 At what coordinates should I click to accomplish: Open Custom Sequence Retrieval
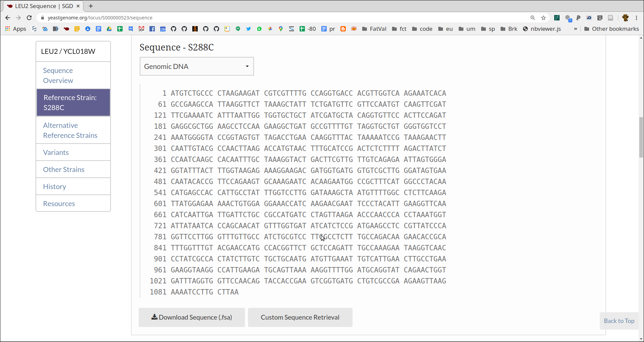300,317
